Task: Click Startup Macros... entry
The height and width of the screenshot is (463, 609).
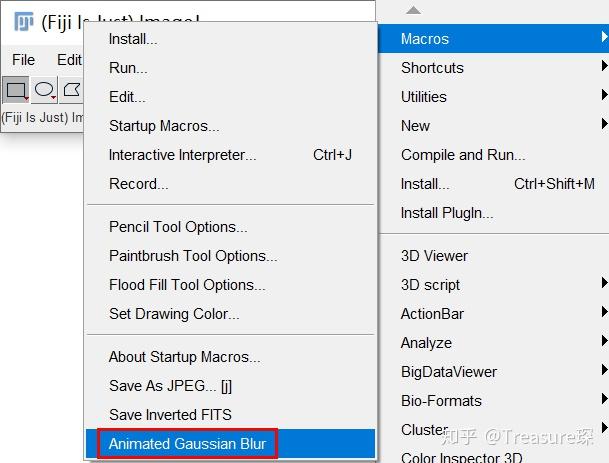Action: [x=164, y=125]
